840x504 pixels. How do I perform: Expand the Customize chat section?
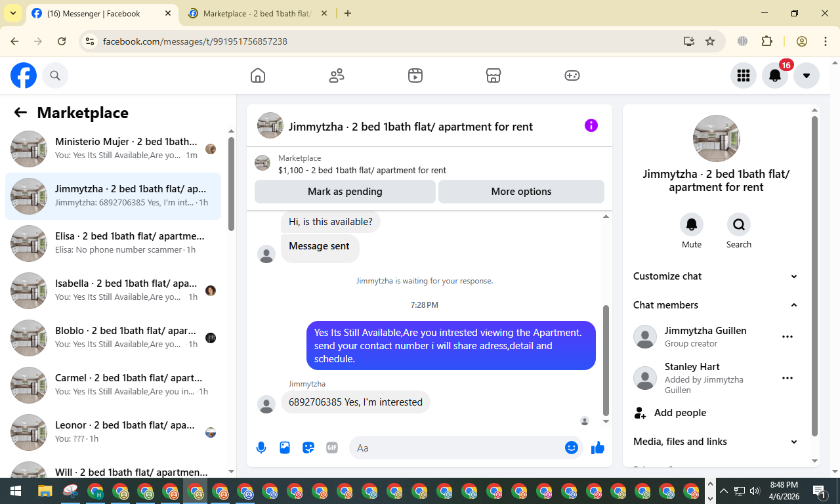click(x=715, y=276)
